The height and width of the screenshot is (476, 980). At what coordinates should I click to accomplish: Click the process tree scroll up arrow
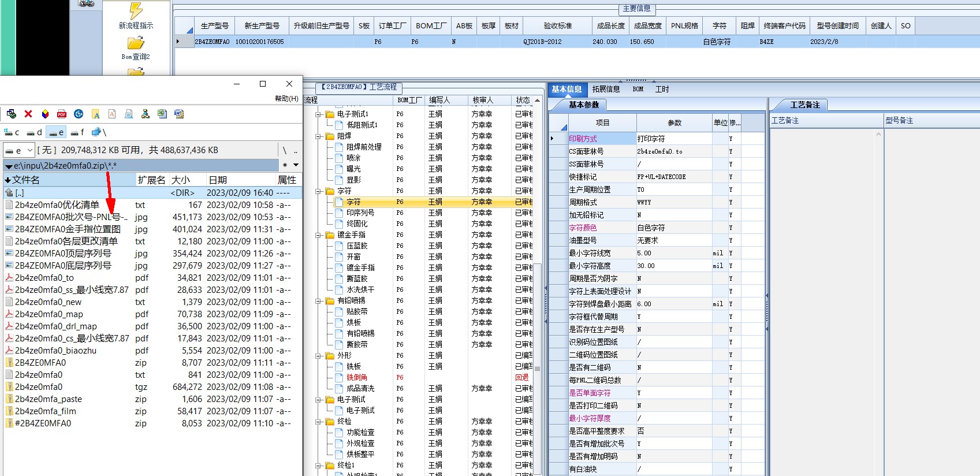tap(537, 101)
